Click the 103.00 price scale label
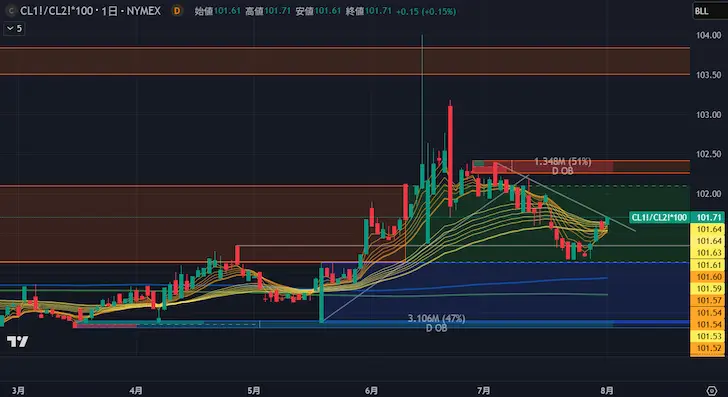Image resolution: width=728 pixels, height=397 pixels. 708,115
